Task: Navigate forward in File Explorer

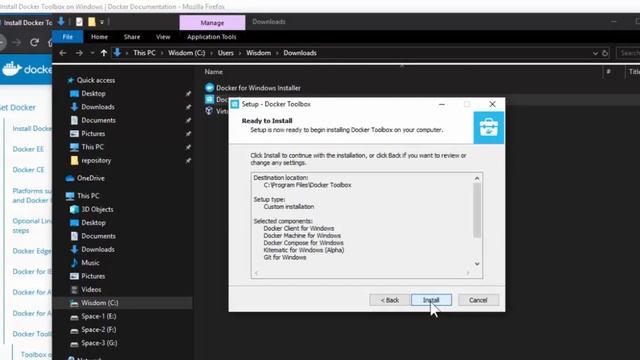Action: [79, 53]
